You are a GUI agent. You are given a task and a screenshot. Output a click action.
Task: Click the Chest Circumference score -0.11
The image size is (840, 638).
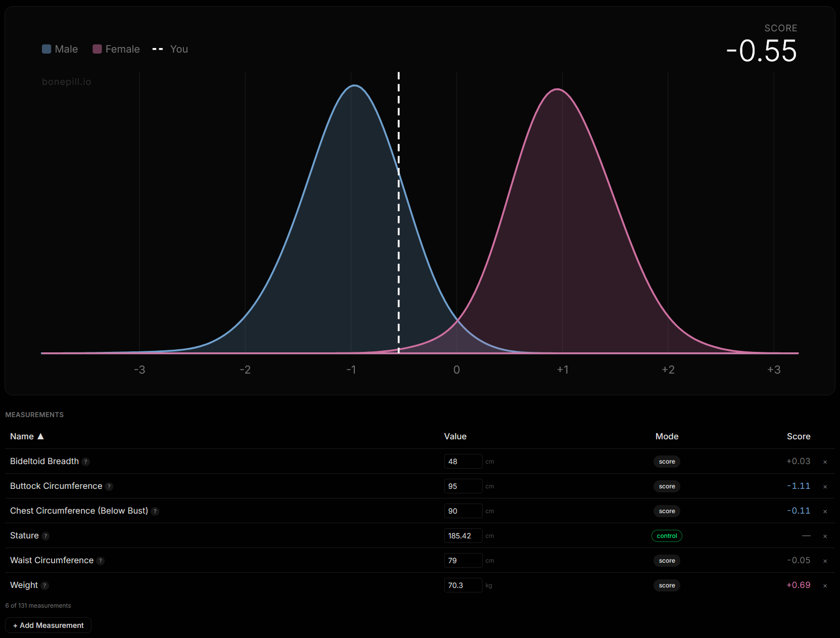coord(799,511)
